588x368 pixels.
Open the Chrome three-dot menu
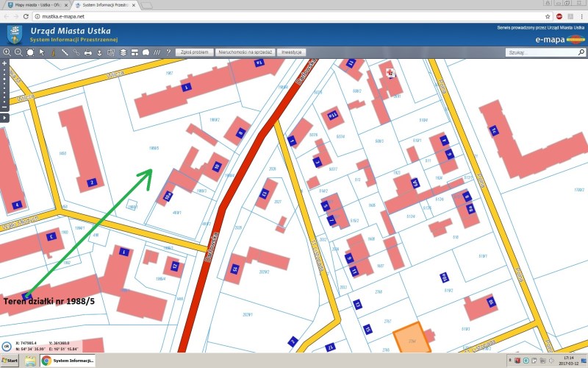[x=581, y=16]
